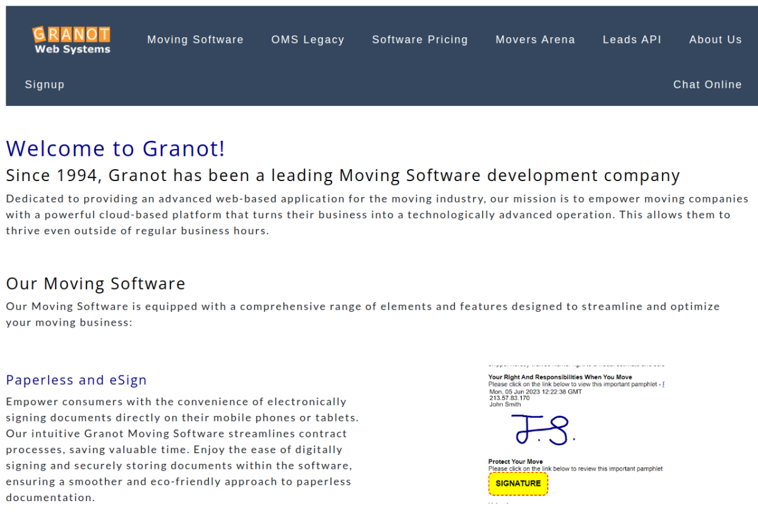
Task: Click 'Your Right And Responsibilities When You Move' text
Action: [x=560, y=377]
